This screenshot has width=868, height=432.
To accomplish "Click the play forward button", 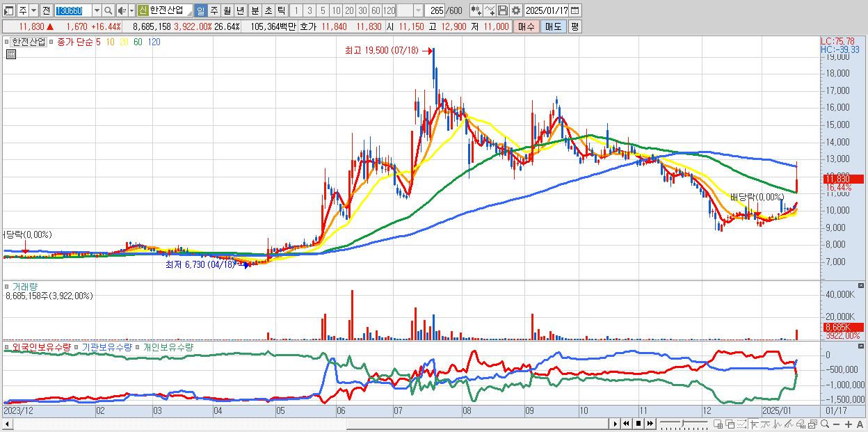I will tap(616, 424).
